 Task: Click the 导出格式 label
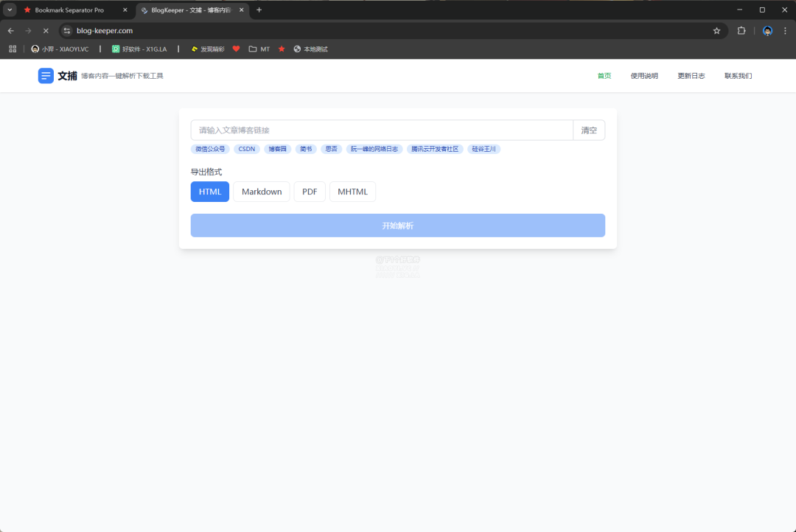click(206, 172)
